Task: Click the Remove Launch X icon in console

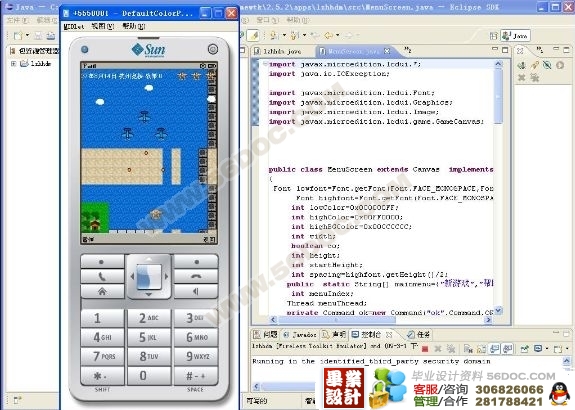Action: pos(438,348)
